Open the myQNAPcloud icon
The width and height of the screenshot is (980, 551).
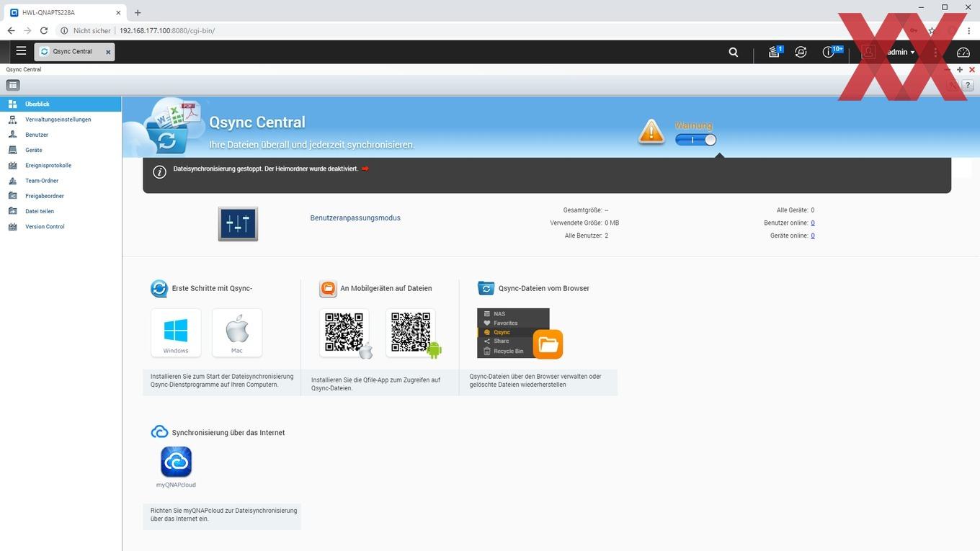[x=176, y=462]
